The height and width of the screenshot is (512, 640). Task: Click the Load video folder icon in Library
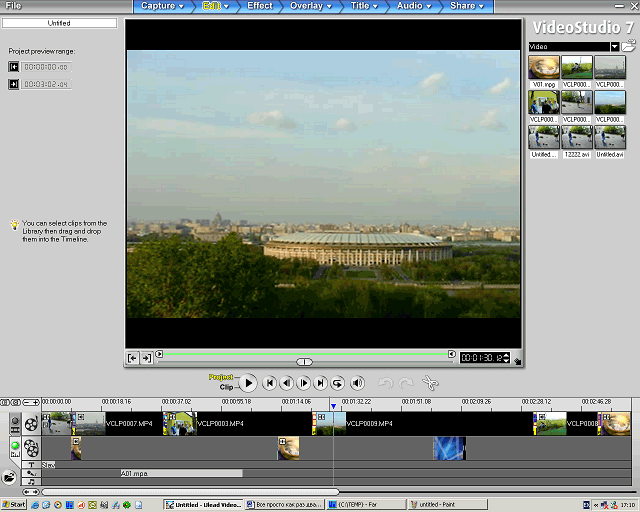pyautogui.click(x=629, y=46)
